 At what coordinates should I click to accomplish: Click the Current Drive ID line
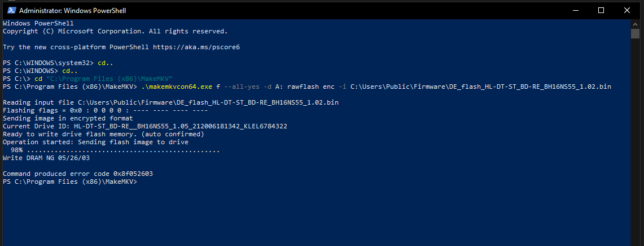point(144,127)
